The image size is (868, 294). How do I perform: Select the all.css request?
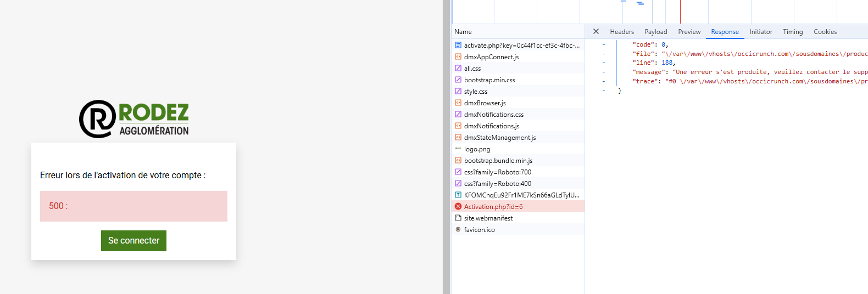518,68
